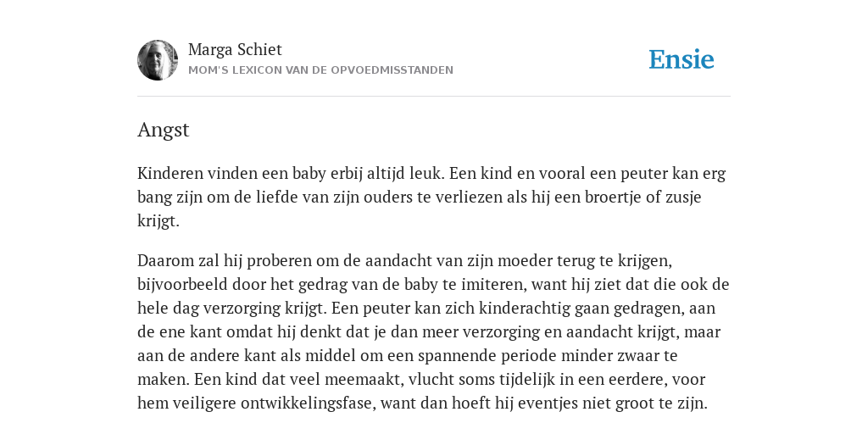Open the Ensie logo link
The width and height of the screenshot is (868, 434).
[x=682, y=60]
